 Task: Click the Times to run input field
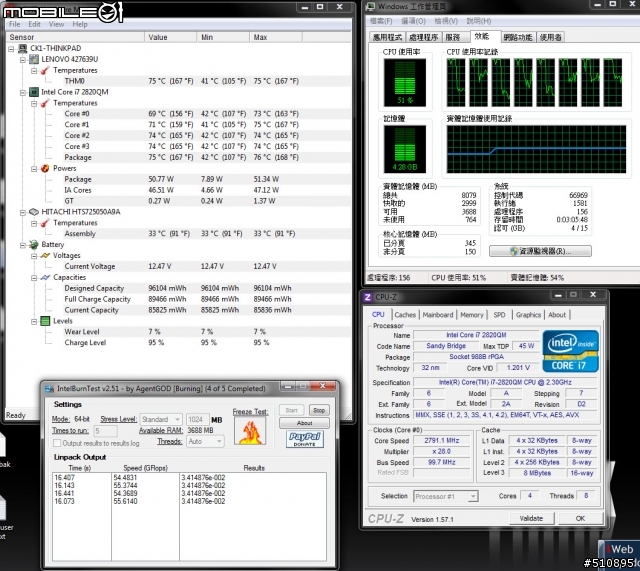[105, 431]
